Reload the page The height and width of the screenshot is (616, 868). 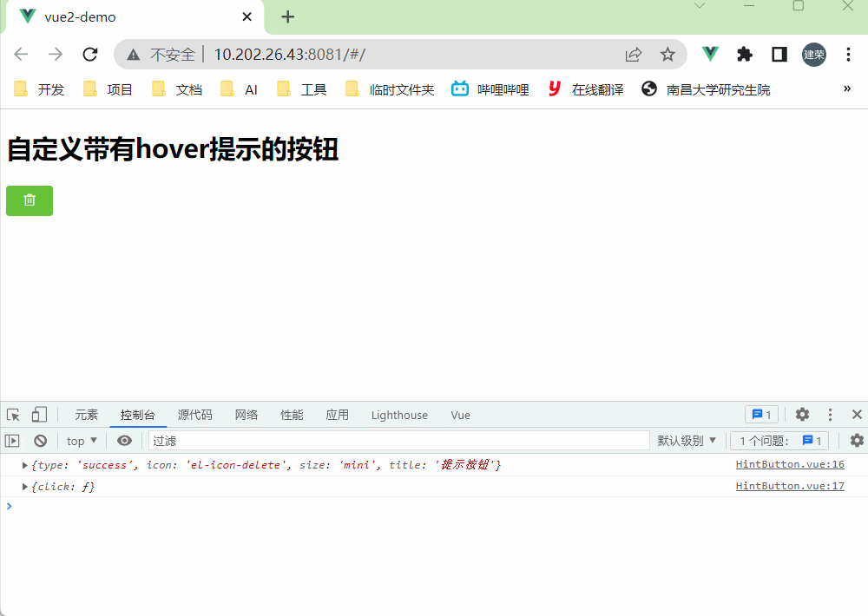(x=89, y=54)
